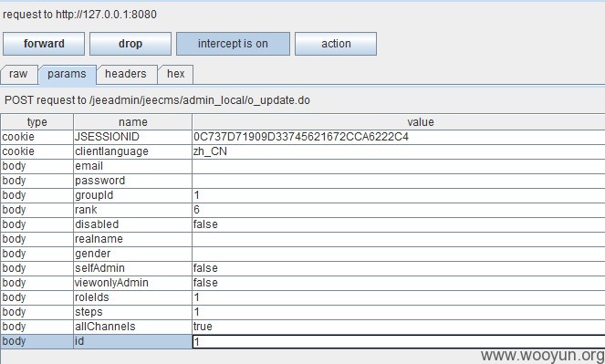Image resolution: width=605 pixels, height=364 pixels.
Task: Select the roleIds name cell
Action: tap(132, 298)
